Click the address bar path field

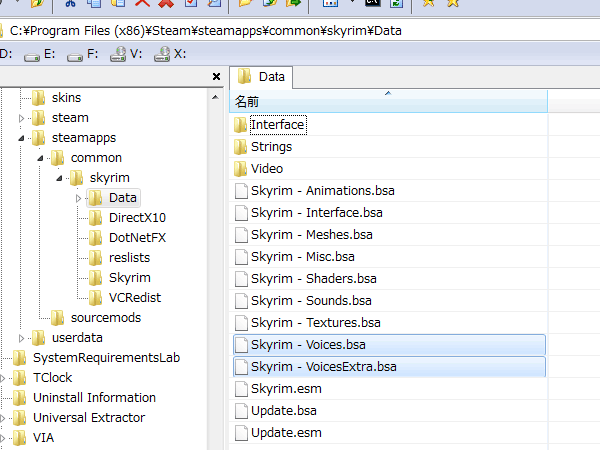pyautogui.click(x=300, y=31)
